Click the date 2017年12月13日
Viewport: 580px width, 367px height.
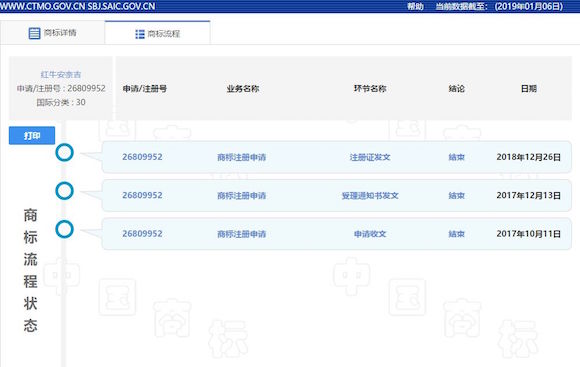tap(529, 195)
